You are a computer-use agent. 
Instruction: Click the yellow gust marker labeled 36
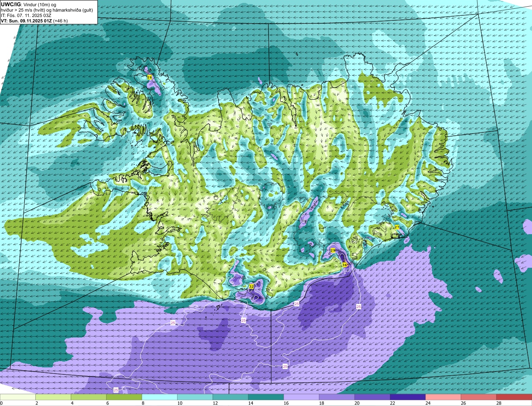pos(345,264)
